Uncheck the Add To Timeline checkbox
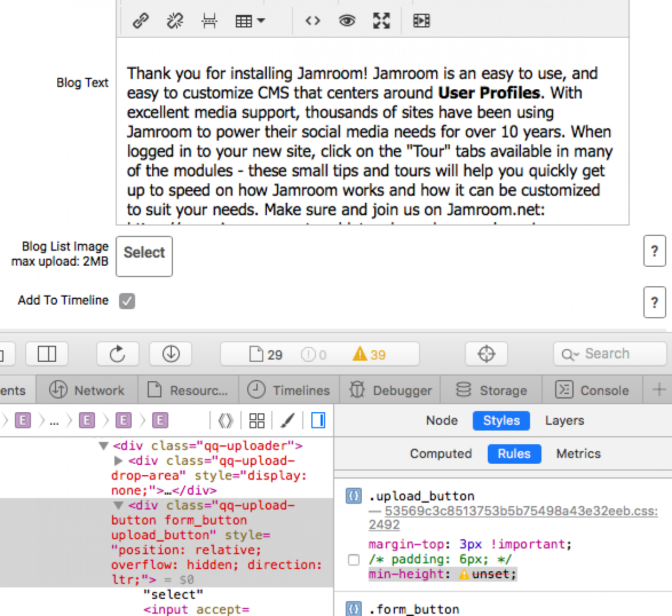This screenshot has width=672, height=616. click(x=127, y=301)
